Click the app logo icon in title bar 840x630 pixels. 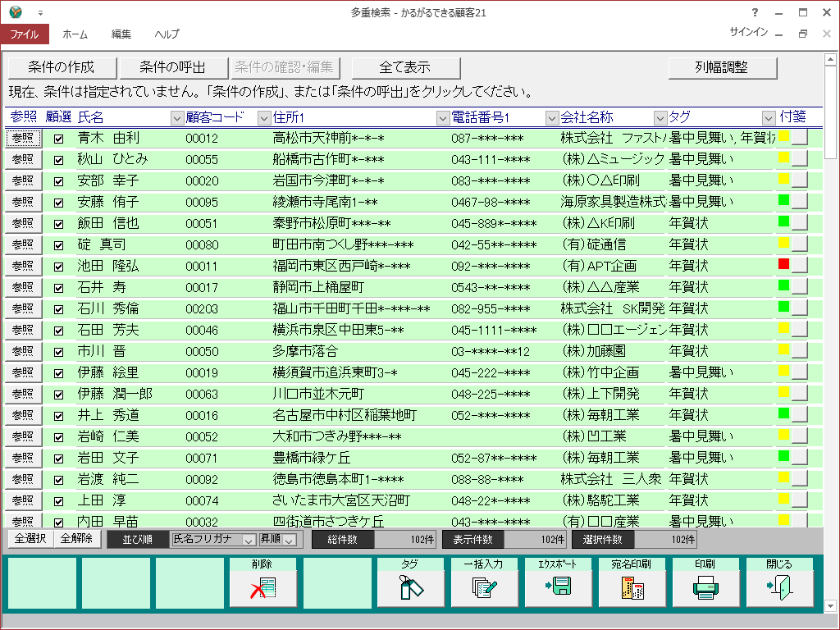pyautogui.click(x=16, y=12)
